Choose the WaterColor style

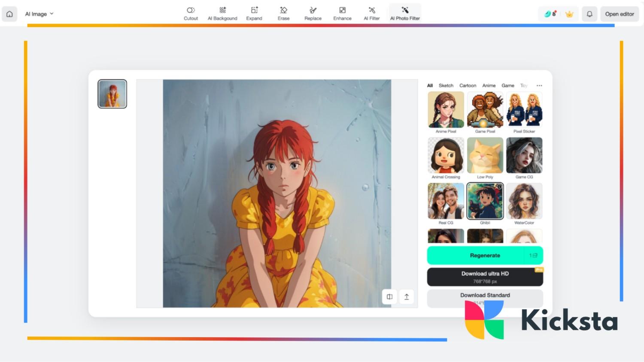tap(524, 204)
